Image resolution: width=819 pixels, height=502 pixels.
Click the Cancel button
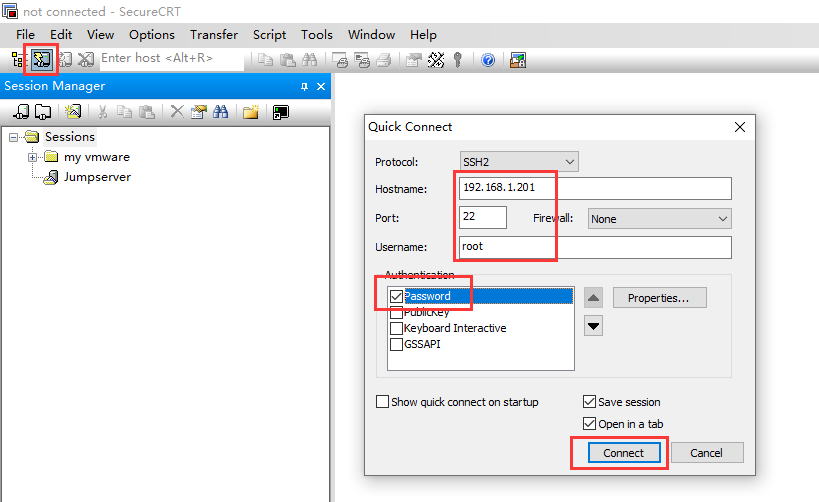706,453
